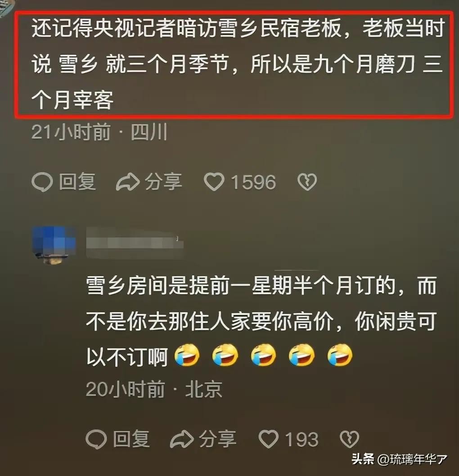Tap the 回复 label under the second comment
Image resolution: width=459 pixels, height=476 pixels.
click(x=131, y=439)
